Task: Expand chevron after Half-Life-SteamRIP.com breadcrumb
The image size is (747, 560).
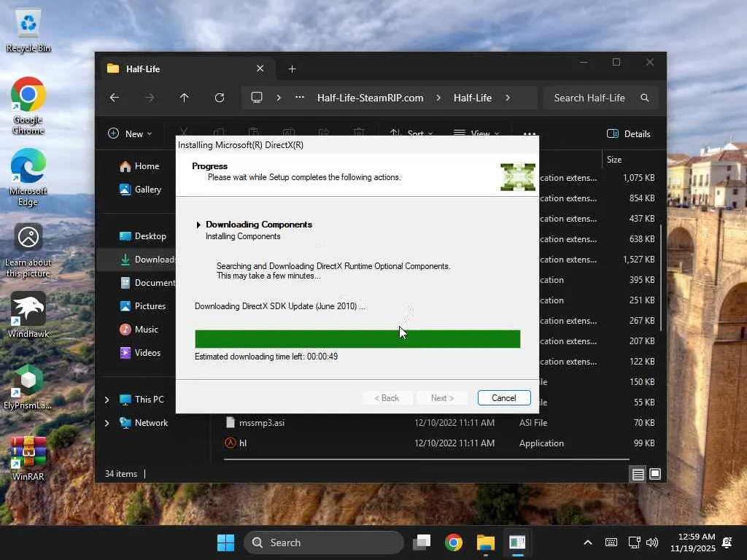Action: point(438,98)
